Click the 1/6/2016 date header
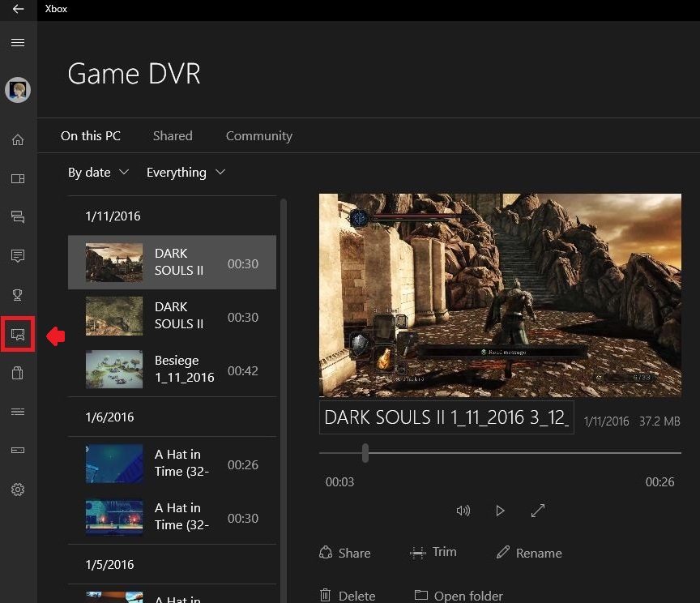Viewport: 700px width, 603px height. [x=110, y=417]
